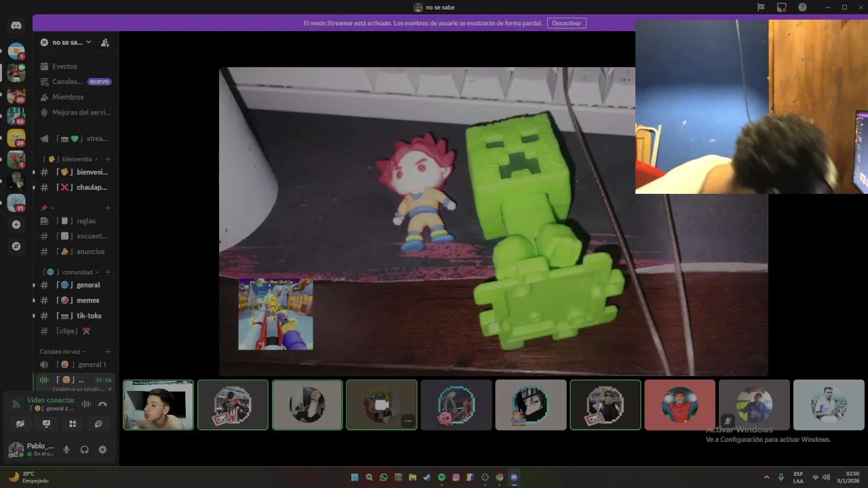
Task: Open the chaulap... text channel
Action: [x=75, y=187]
